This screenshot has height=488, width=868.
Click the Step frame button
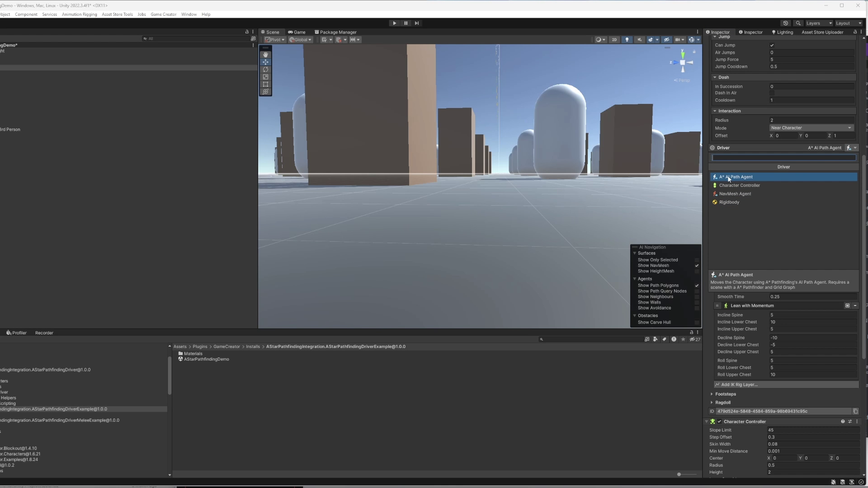click(417, 23)
